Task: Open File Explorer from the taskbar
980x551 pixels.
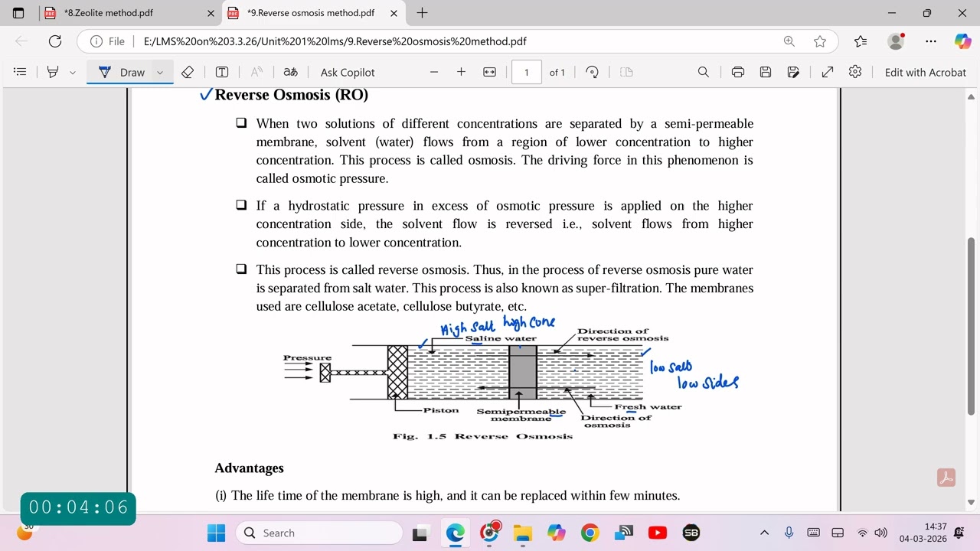Action: pos(522,533)
